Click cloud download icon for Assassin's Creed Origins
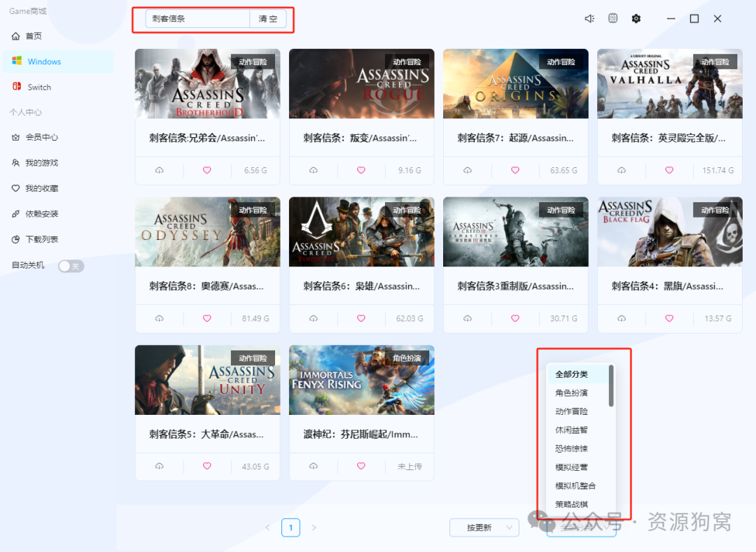Image resolution: width=756 pixels, height=552 pixels. tap(468, 171)
